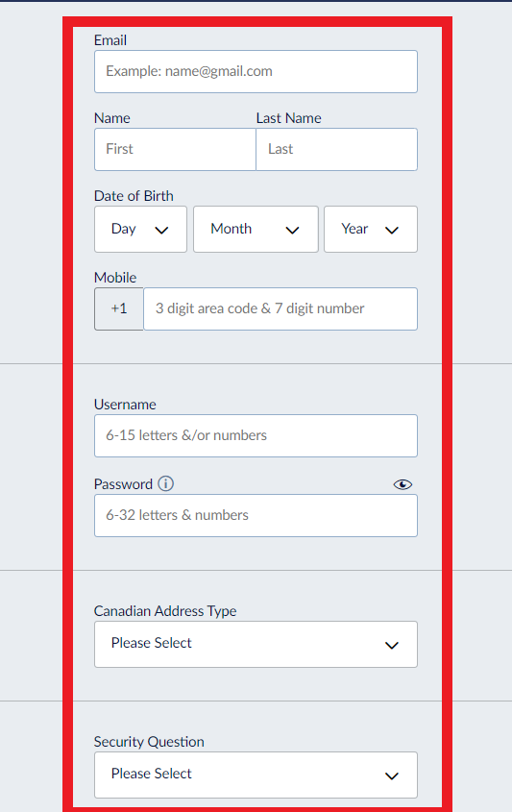The image size is (512, 812).
Task: Click the Username label text
Action: [x=125, y=405]
